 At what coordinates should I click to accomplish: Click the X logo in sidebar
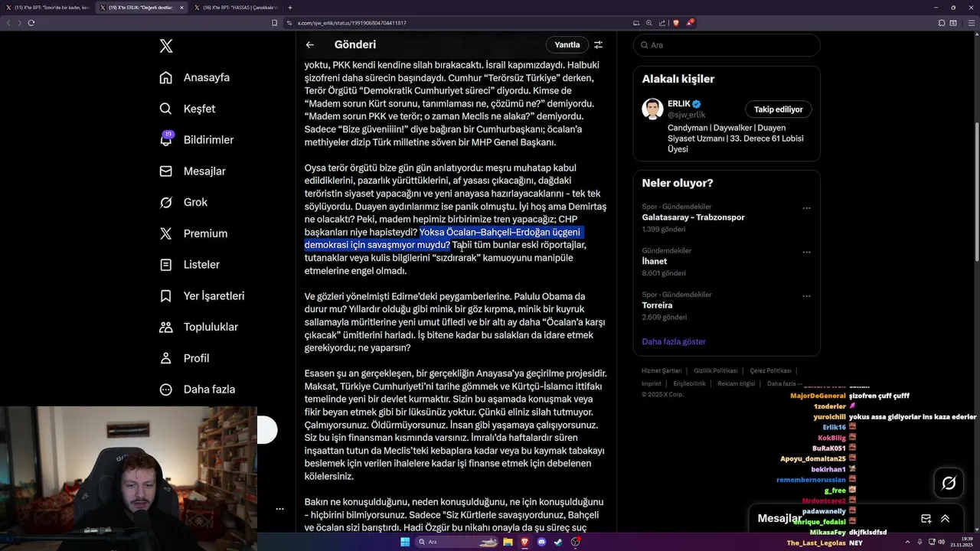coord(166,46)
